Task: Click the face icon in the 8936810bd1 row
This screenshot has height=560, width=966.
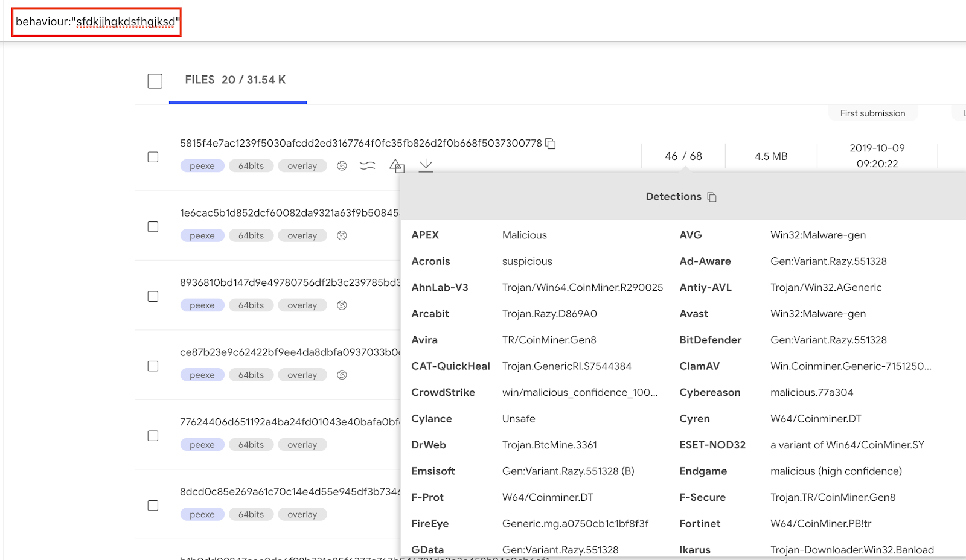Action: (x=342, y=305)
